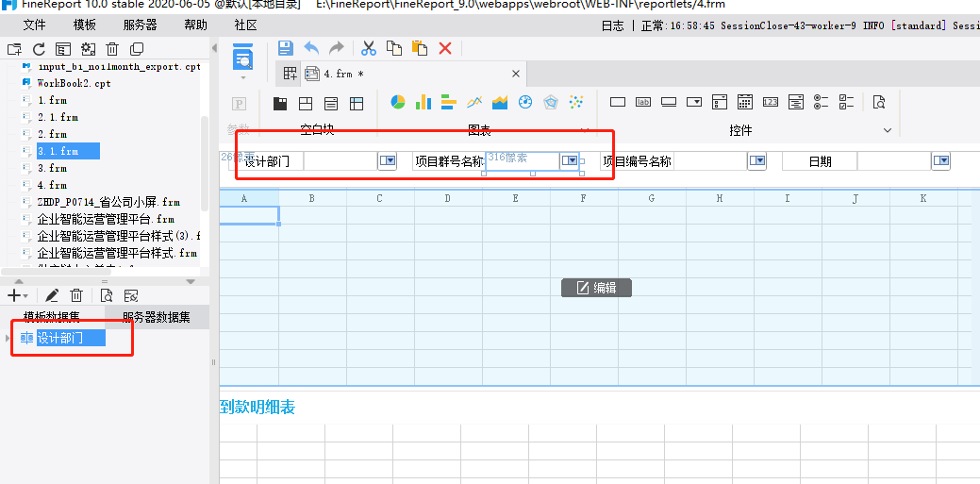Image resolution: width=980 pixels, height=484 pixels.
Task: Click the preview widget icon with magnifier
Action: 879,102
